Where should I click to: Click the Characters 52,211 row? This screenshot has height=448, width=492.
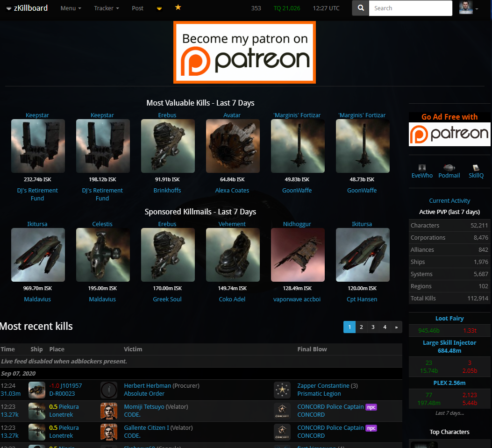coord(449,226)
